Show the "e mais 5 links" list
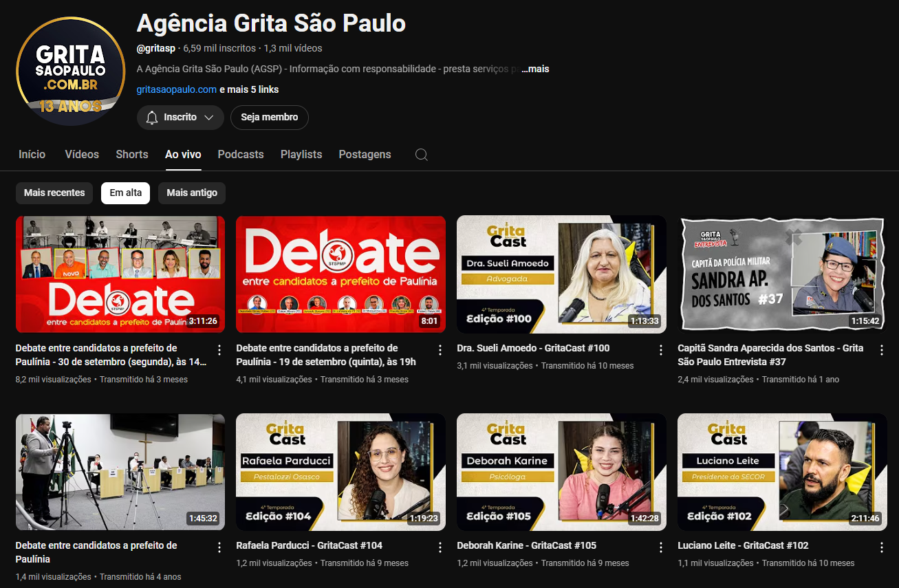The image size is (899, 588). [x=249, y=90]
